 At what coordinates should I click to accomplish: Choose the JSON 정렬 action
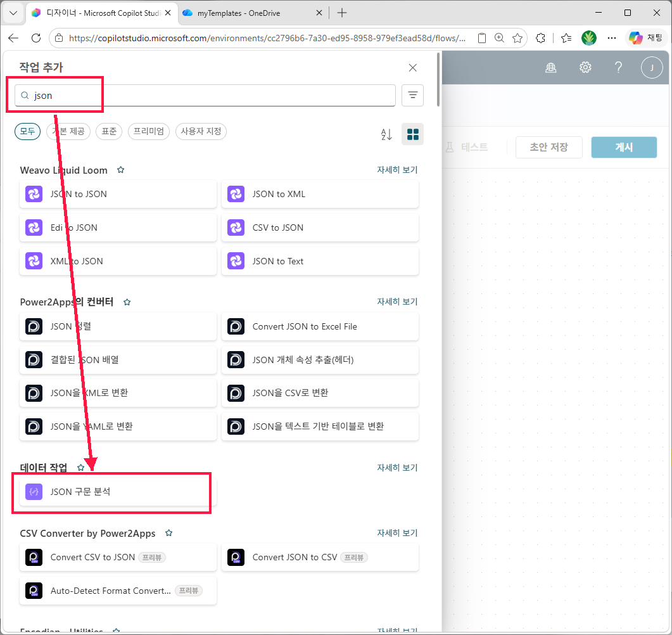click(118, 326)
